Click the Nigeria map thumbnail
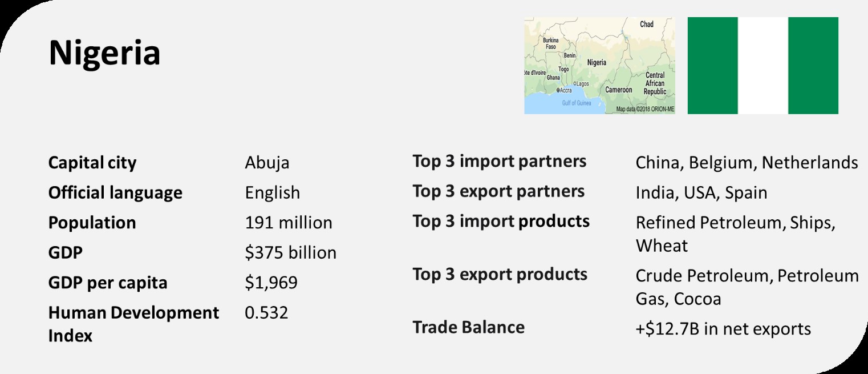Screen dimensions: 868x374 [x=599, y=66]
